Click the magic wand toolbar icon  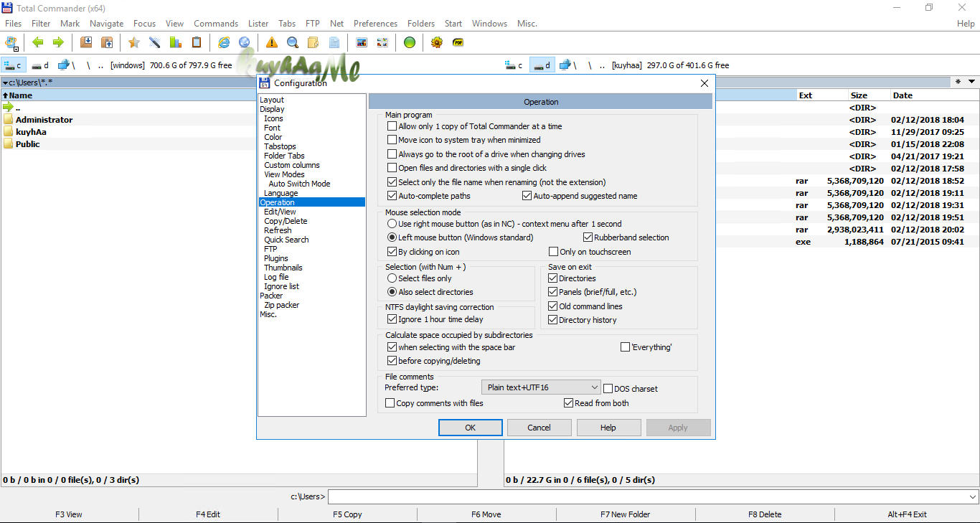154,42
